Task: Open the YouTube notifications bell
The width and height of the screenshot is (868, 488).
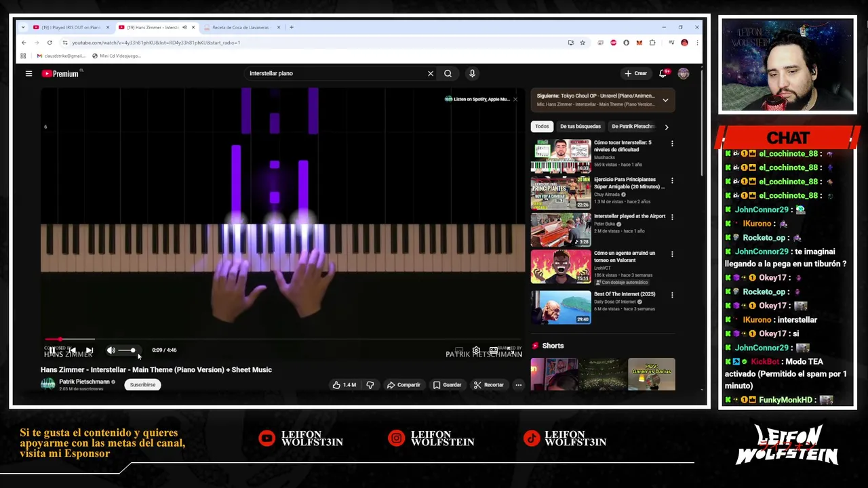Action: pyautogui.click(x=664, y=73)
